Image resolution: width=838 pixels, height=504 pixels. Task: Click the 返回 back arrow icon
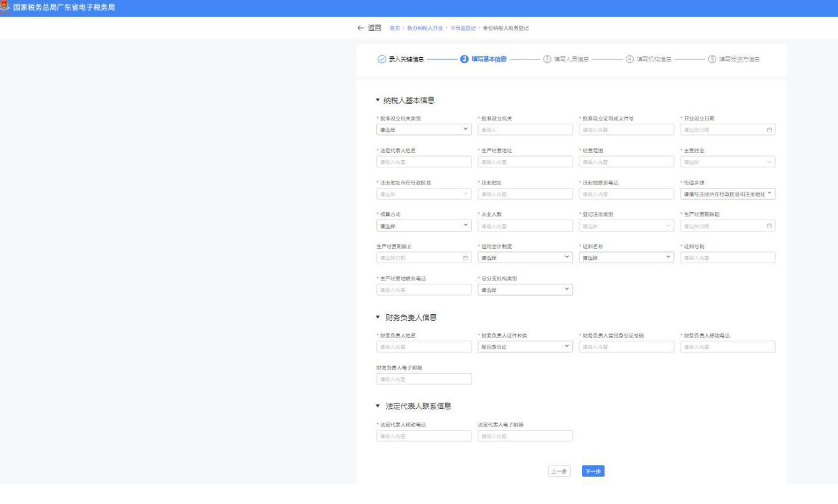[x=360, y=28]
